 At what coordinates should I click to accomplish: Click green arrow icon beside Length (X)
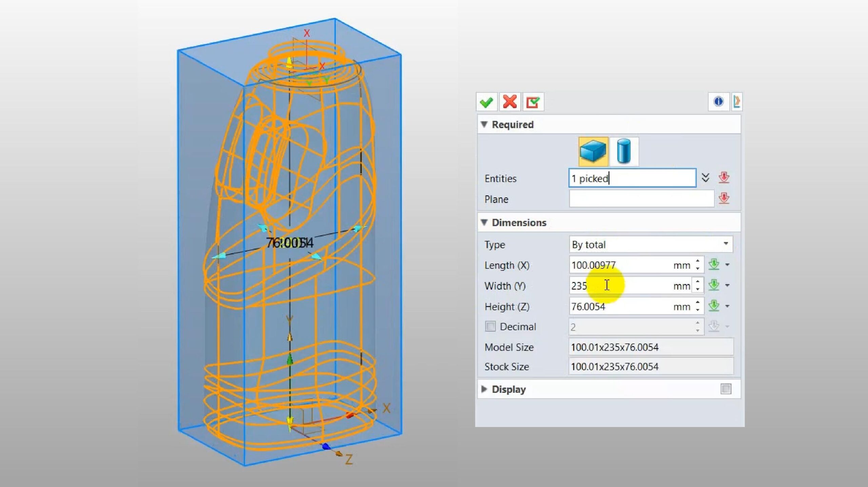[x=714, y=265]
